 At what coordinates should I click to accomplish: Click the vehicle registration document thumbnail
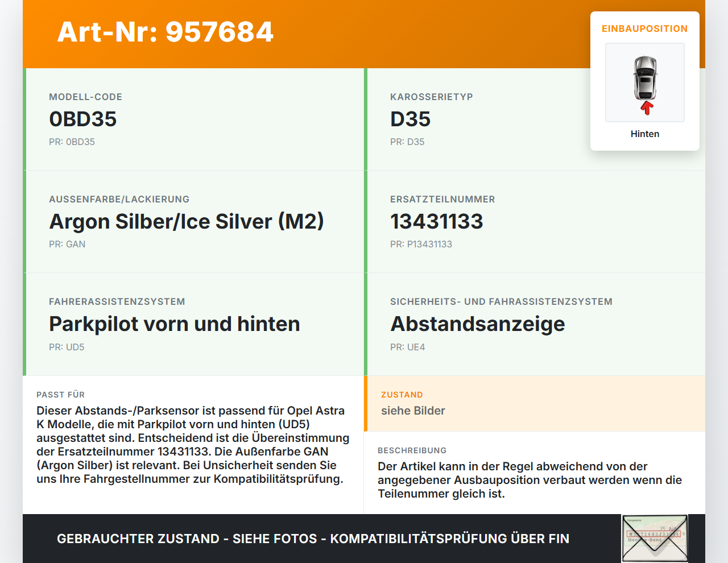(x=655, y=538)
